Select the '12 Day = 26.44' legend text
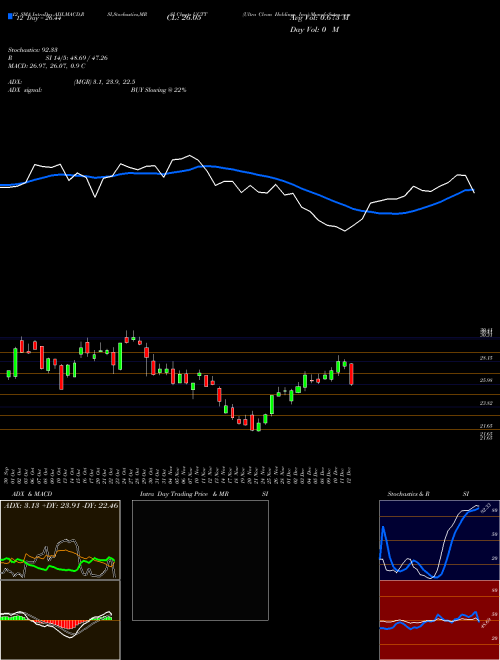The image size is (500, 660). 37,18
